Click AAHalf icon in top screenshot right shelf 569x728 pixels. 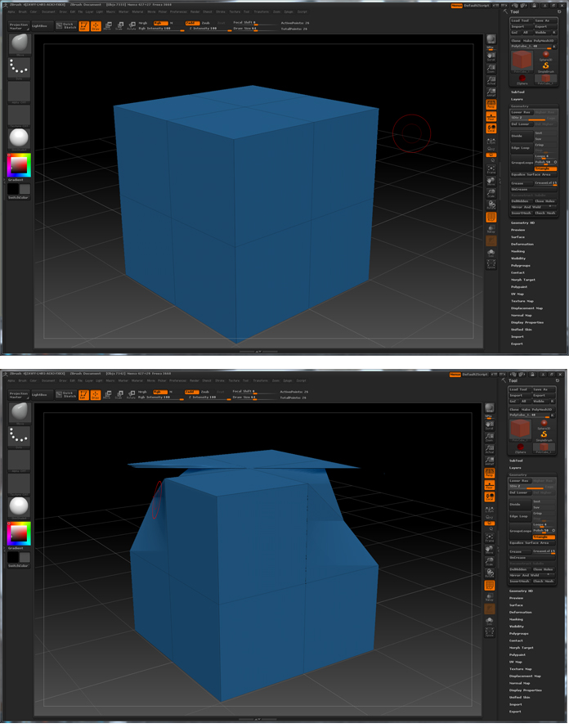point(491,92)
